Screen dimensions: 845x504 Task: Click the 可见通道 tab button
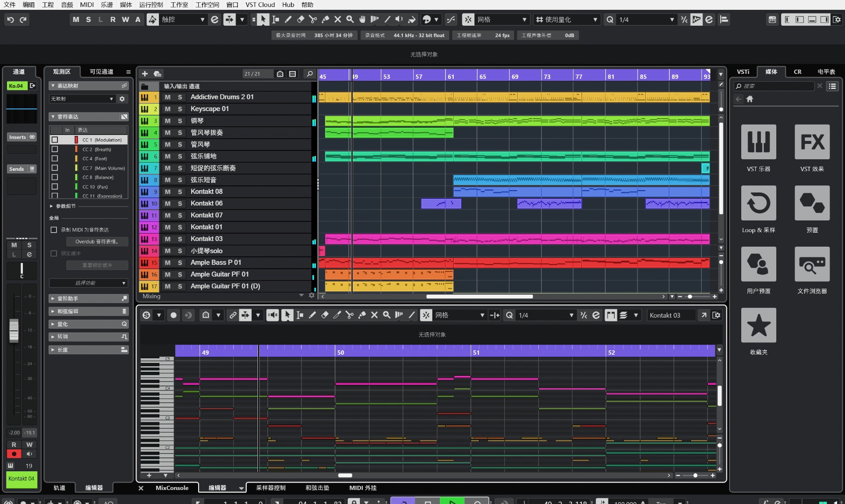pos(101,71)
